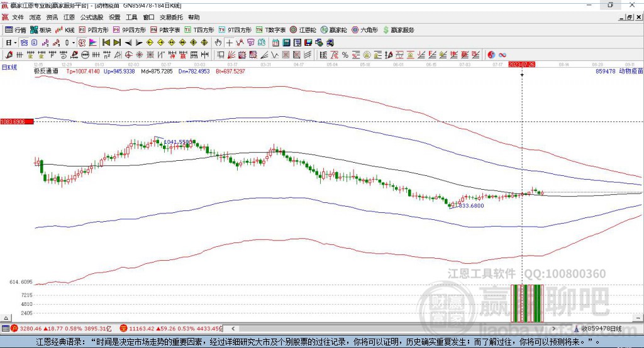644x348 pixels.
Task: Select the pencil drawing tool icon
Action: (x=9, y=55)
